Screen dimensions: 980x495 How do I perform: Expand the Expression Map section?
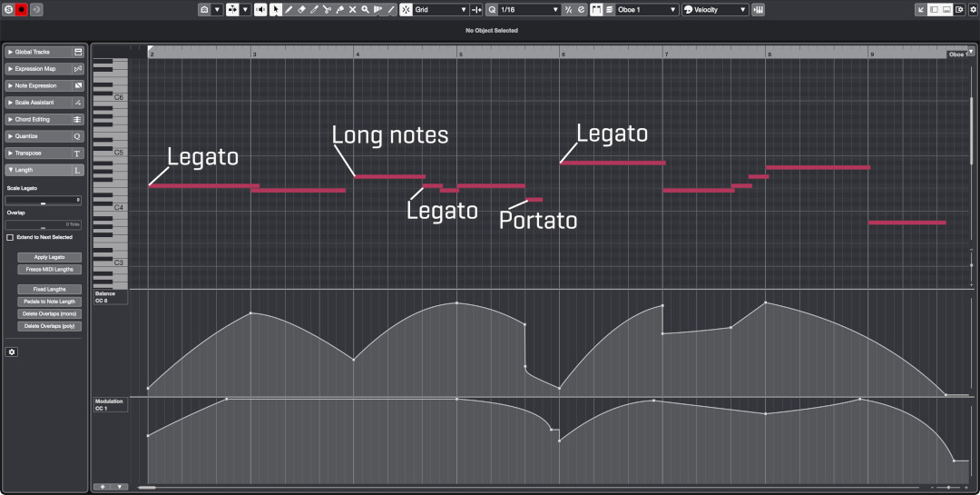coord(44,69)
